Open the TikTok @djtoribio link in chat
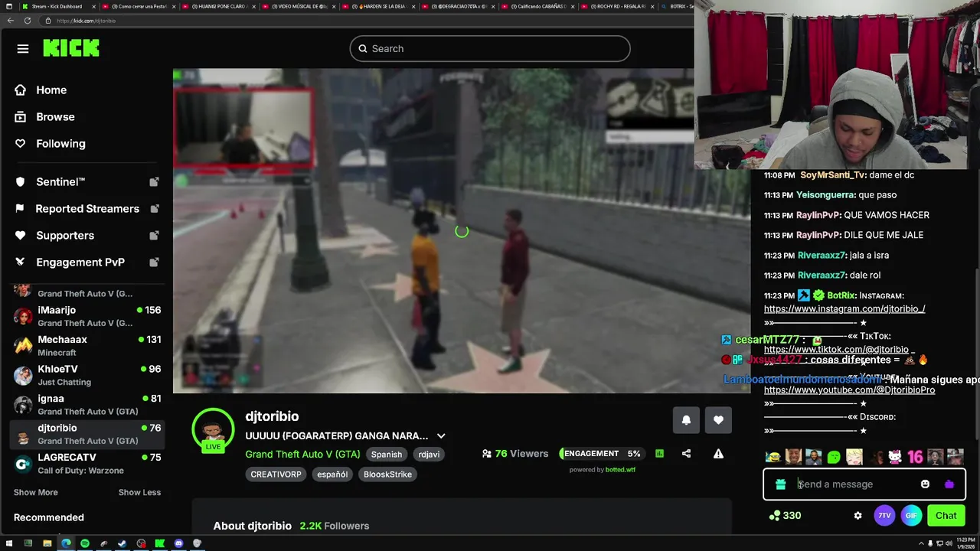 (836, 350)
